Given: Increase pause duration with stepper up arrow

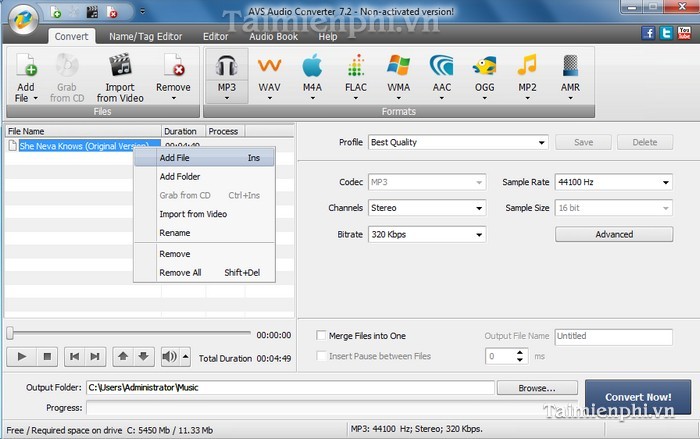Looking at the screenshot, I should pos(520,353).
